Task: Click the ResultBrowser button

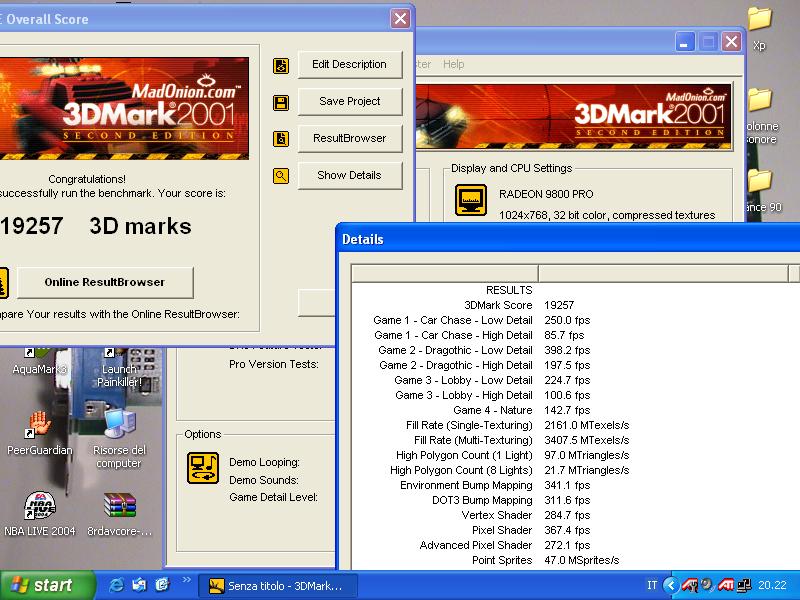Action: click(x=349, y=138)
